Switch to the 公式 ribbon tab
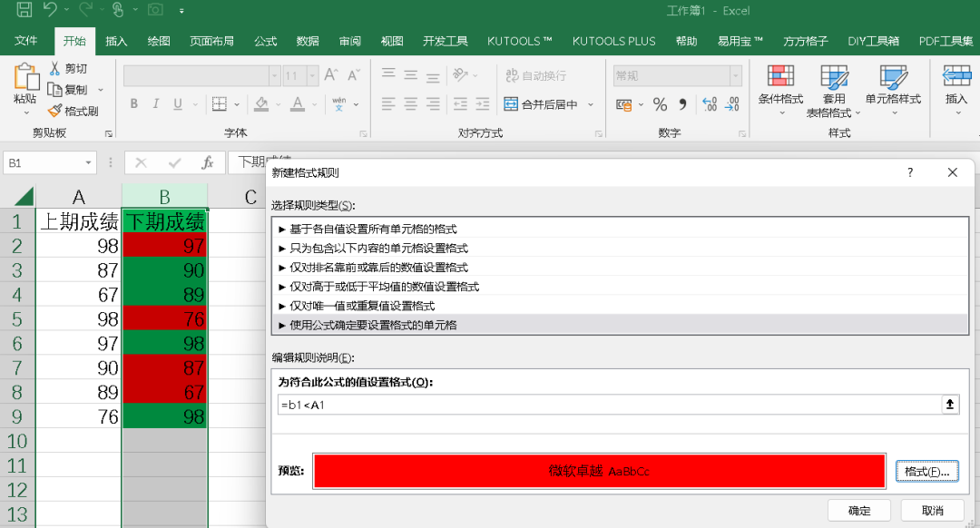Viewport: 980px width, 528px height. click(x=263, y=40)
